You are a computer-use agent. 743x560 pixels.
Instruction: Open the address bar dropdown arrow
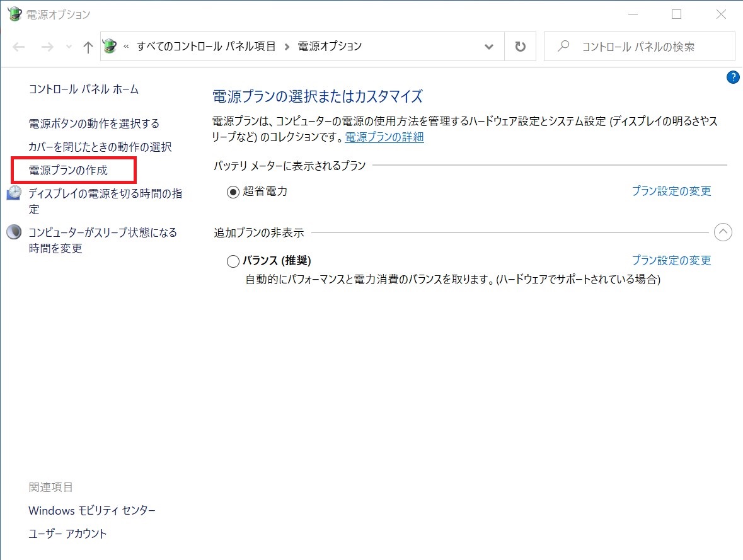coord(488,46)
